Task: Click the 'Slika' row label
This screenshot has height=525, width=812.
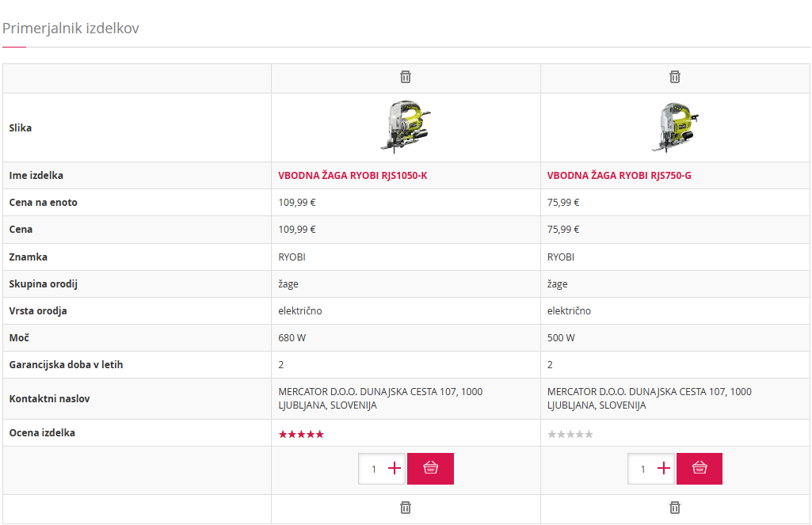Action: [x=20, y=128]
